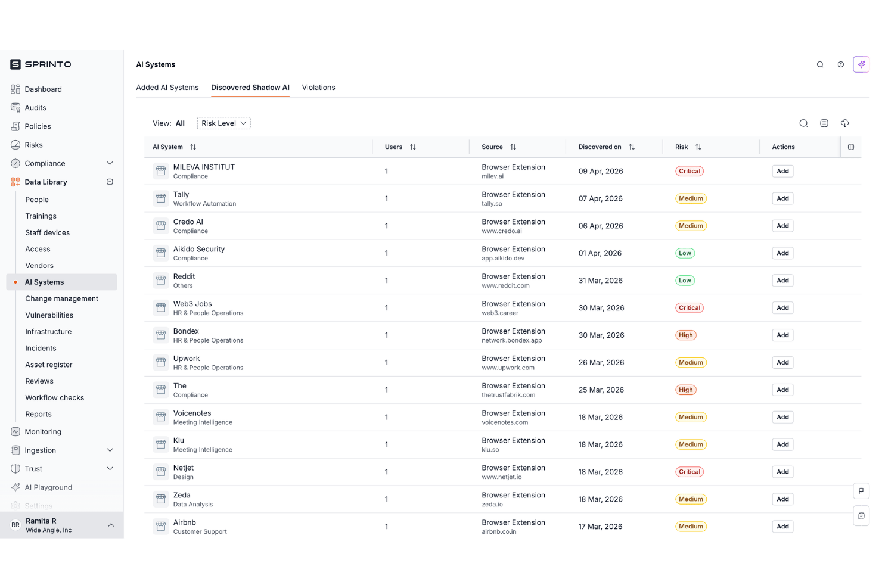Screen dimensions: 882x588
Task: Open the AI assistant sparkle icon
Action: point(861,64)
